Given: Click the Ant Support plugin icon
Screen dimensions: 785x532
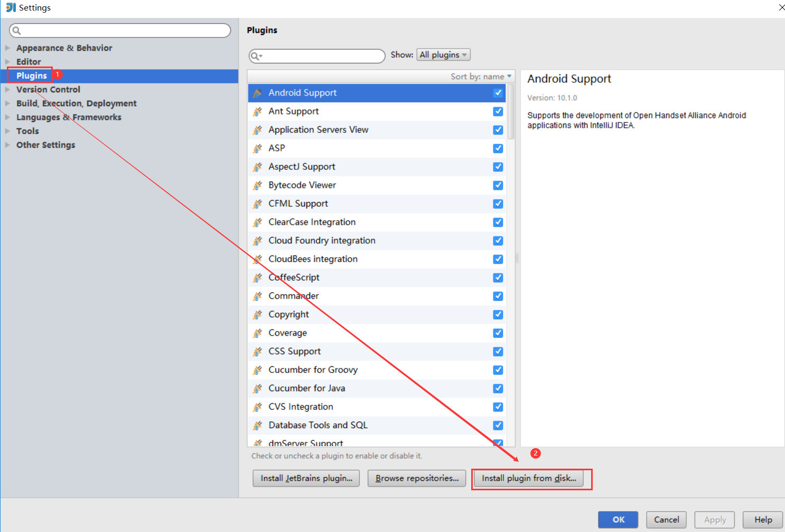Looking at the screenshot, I should (x=257, y=111).
